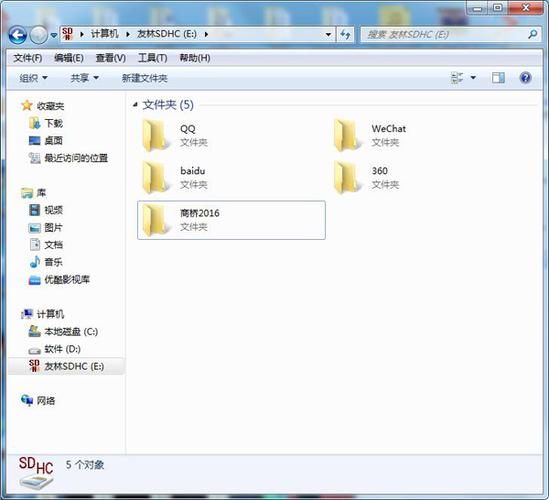The image size is (549, 500).
Task: Open 网络 in the navigation pane
Action: point(46,401)
